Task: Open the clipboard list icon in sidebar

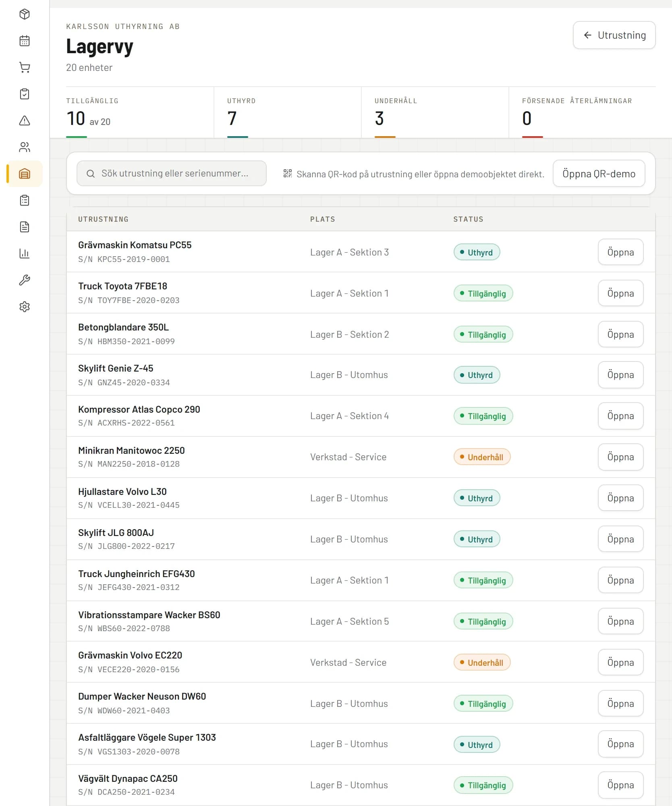Action: [25, 200]
